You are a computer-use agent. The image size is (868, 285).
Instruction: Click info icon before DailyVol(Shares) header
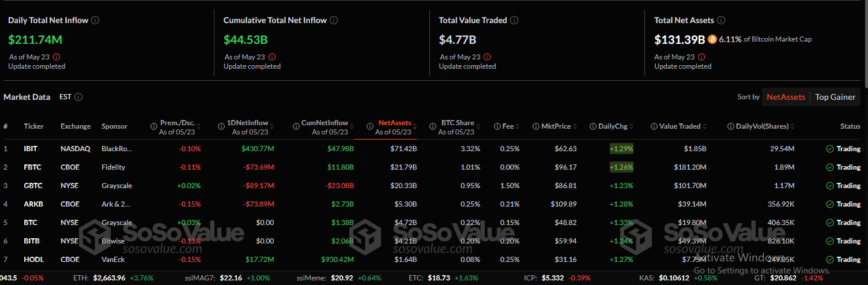pos(731,126)
